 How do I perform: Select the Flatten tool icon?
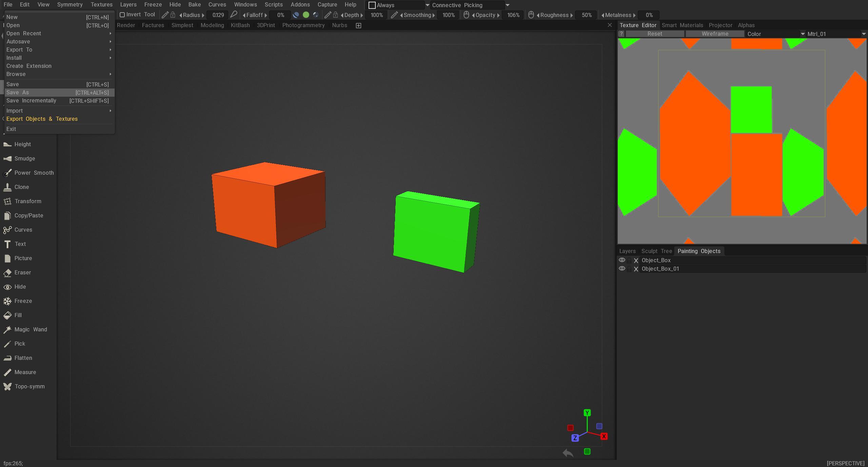click(x=7, y=358)
